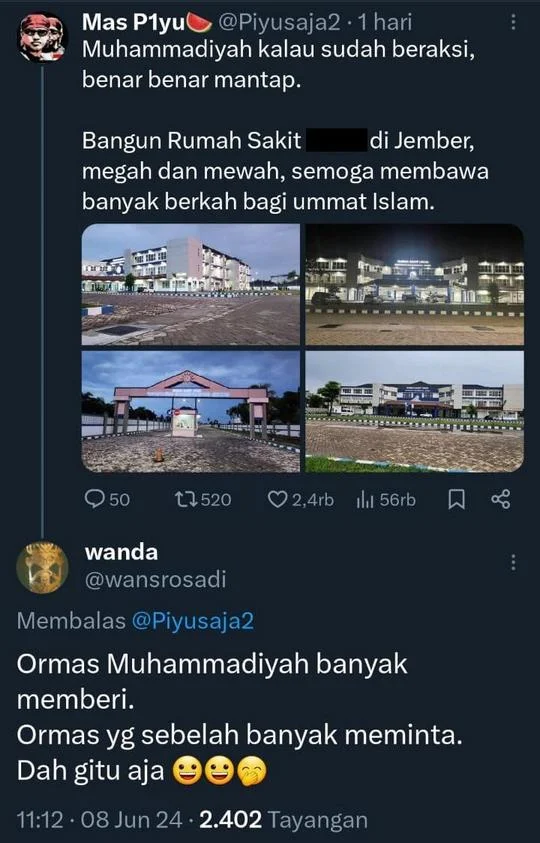
Task: Bookmark the Mas P1yu tweet
Action: click(x=456, y=500)
